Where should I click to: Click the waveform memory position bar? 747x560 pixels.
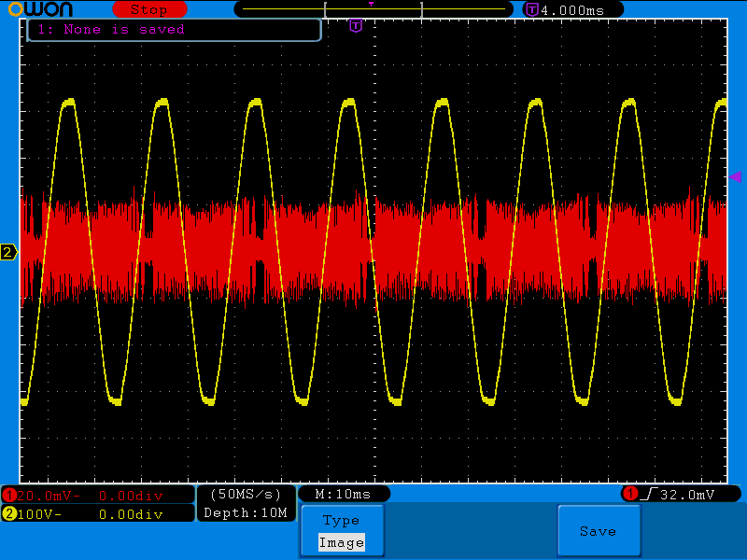point(373,8)
